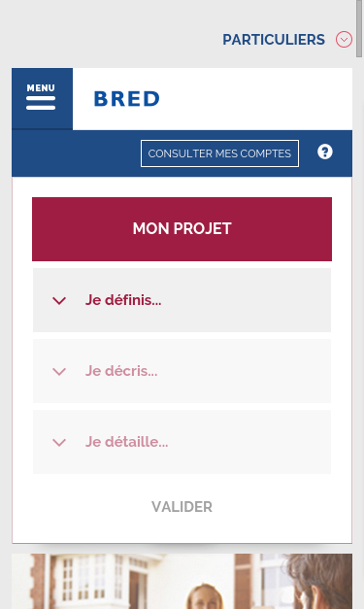Screen dimensions: 364x609
Task: Click the question mark help icon
Action: (325, 152)
